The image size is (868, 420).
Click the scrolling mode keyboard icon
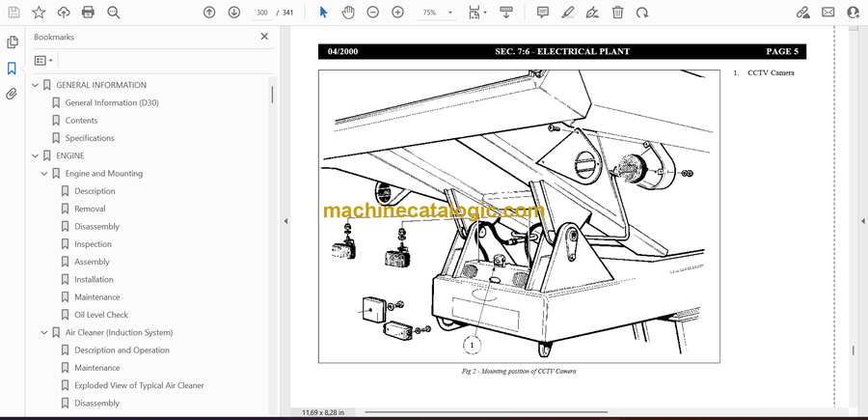pyautogui.click(x=505, y=13)
